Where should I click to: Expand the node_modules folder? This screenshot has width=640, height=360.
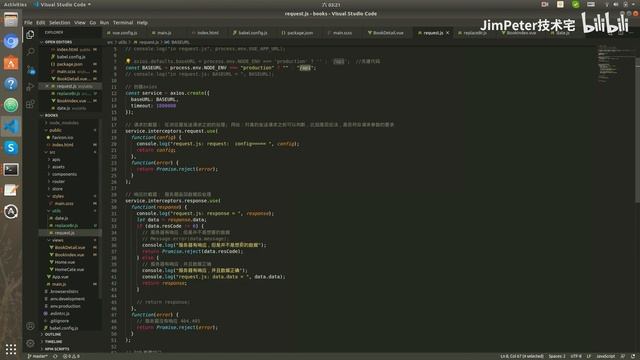tap(64, 123)
